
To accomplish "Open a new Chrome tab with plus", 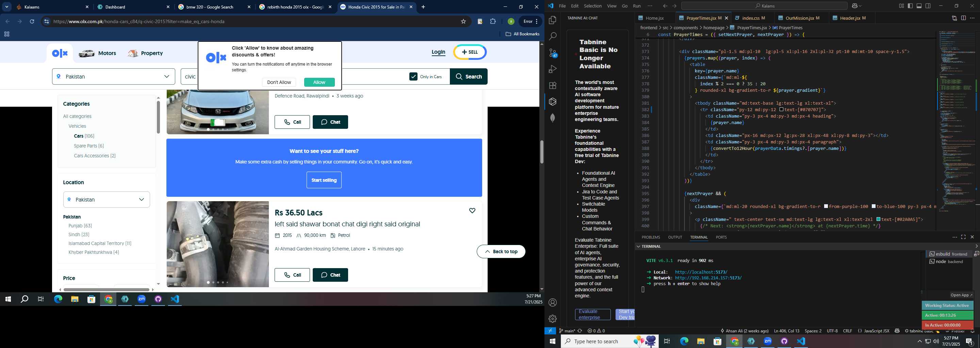I will point(423,7).
